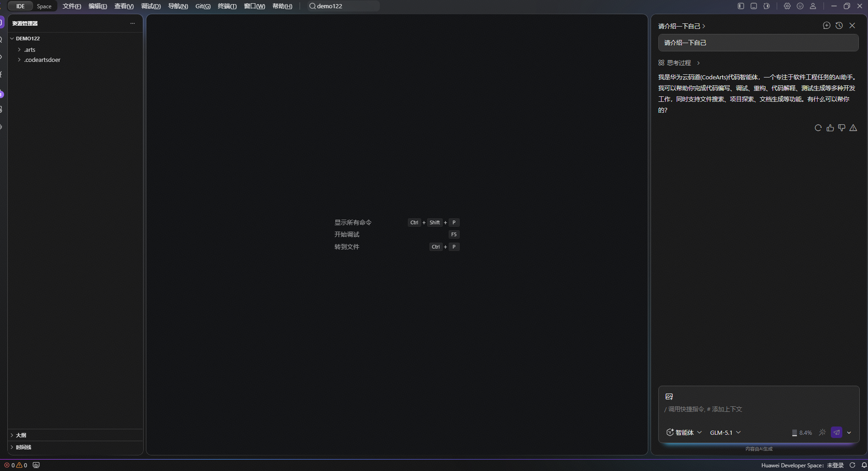Open the 导航(N) menu
This screenshot has height=471, width=868.
click(178, 6)
